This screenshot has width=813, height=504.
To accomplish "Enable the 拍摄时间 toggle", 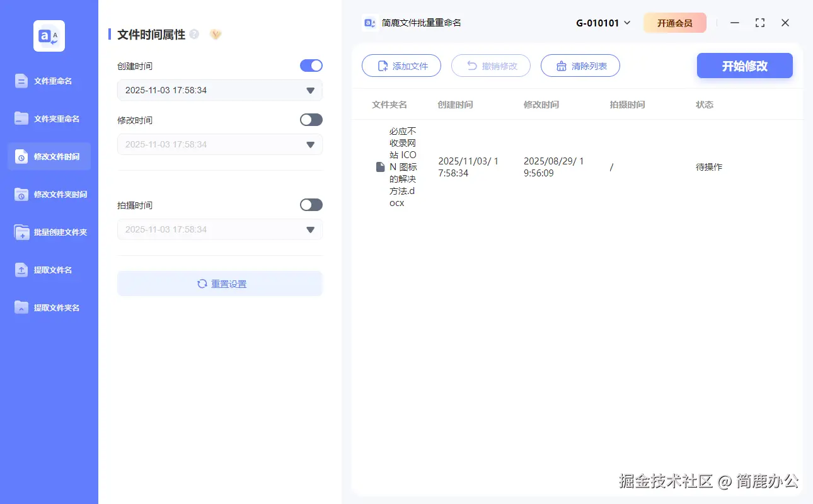I will coord(311,205).
